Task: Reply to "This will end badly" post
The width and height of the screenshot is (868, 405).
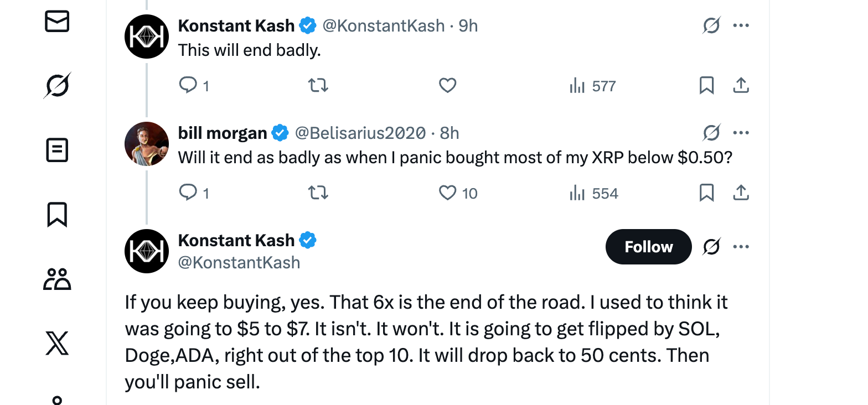Action: pos(188,85)
